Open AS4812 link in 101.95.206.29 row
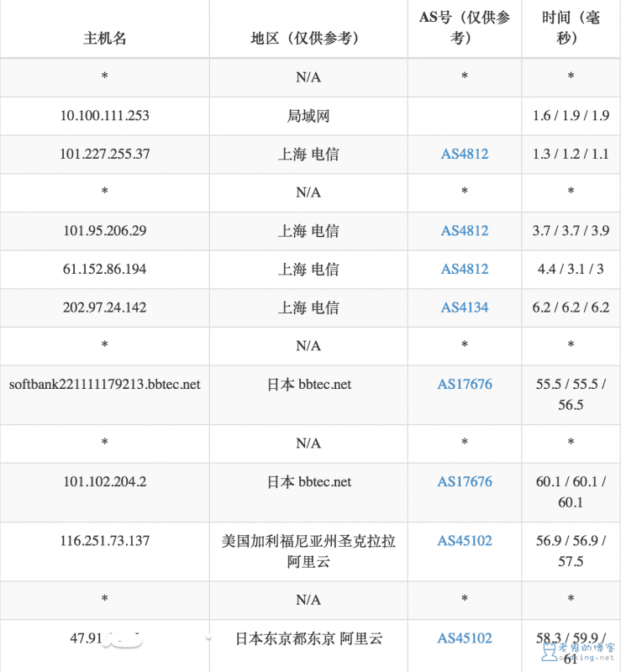Image resolution: width=626 pixels, height=672 pixels. pos(465,230)
